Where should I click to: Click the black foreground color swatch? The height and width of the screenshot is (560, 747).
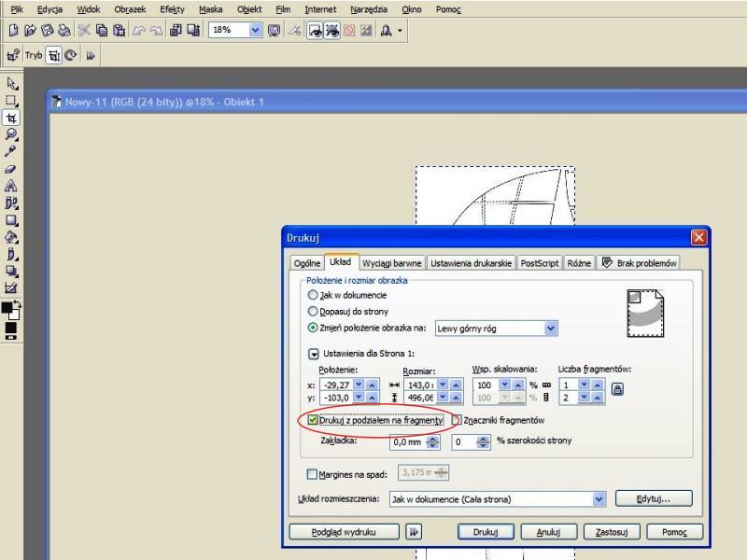pyautogui.click(x=7, y=308)
